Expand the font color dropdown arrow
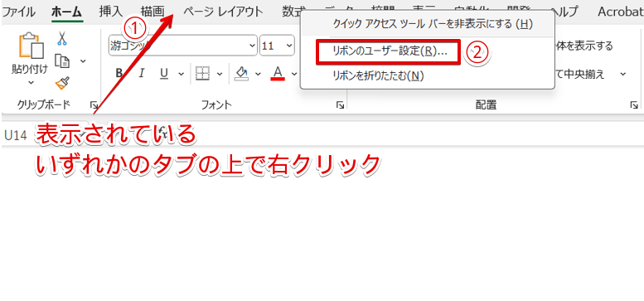The height and width of the screenshot is (301, 644). click(294, 74)
